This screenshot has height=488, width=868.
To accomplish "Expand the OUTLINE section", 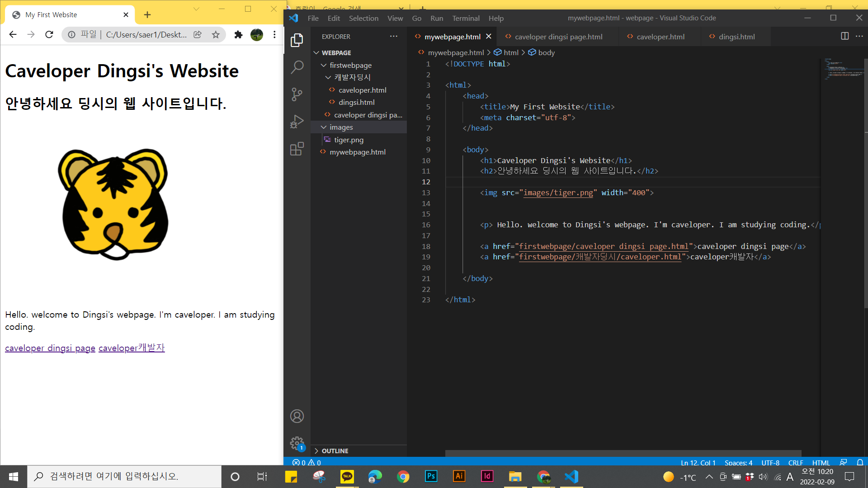I will [335, 451].
